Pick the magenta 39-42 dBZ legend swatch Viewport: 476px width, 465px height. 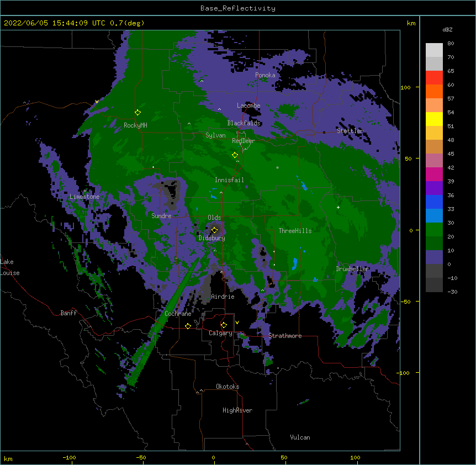(x=434, y=174)
